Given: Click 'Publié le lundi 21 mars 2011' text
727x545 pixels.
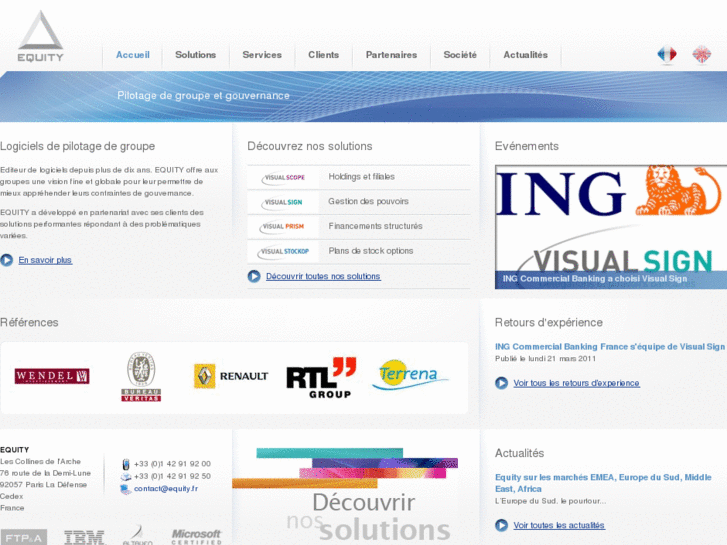Looking at the screenshot, I should tap(545, 359).
